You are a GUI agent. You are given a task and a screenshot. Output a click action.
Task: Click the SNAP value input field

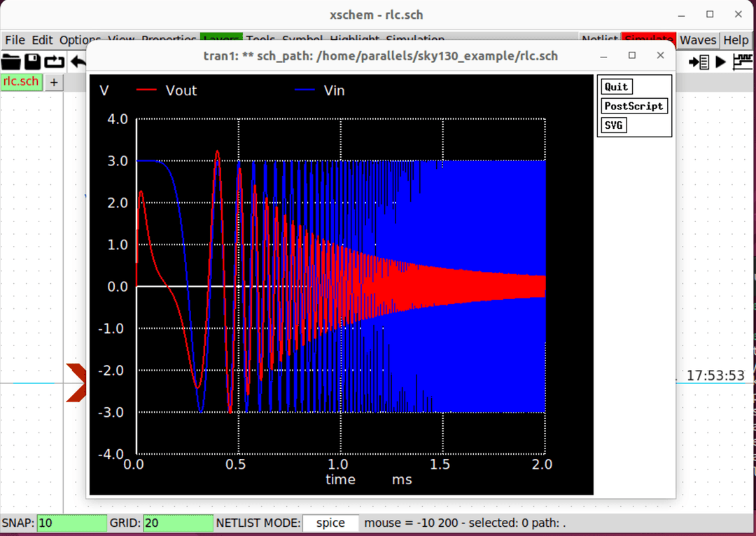point(71,523)
